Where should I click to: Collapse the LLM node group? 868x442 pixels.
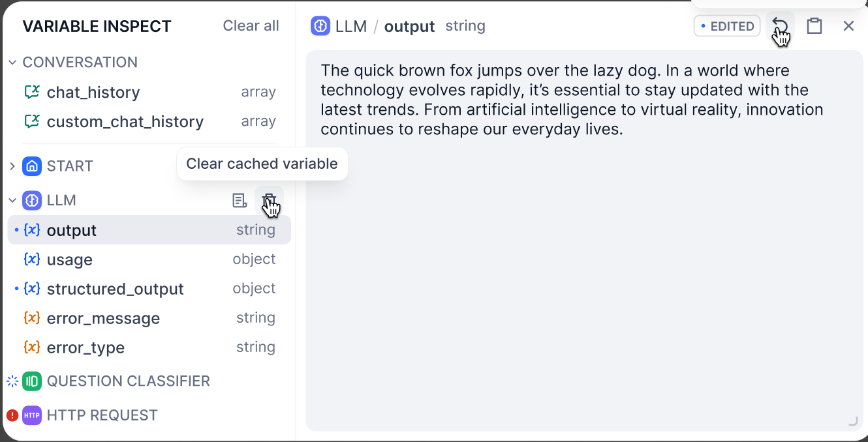tap(12, 200)
